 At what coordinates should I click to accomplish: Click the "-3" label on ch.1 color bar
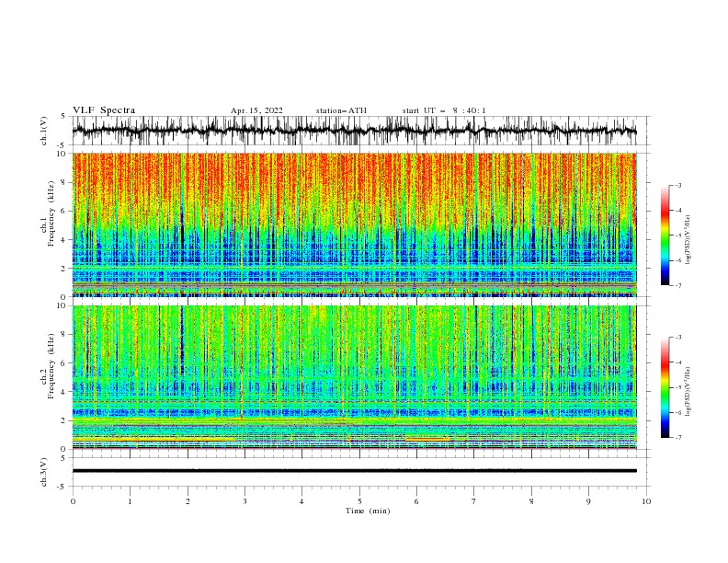(x=678, y=185)
